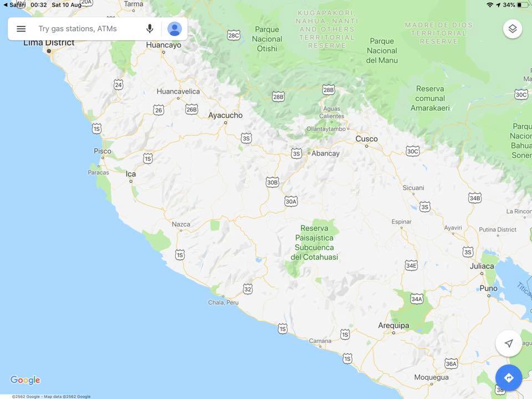Select the Arequipa city label
This screenshot has width=532, height=399.
coord(393,325)
